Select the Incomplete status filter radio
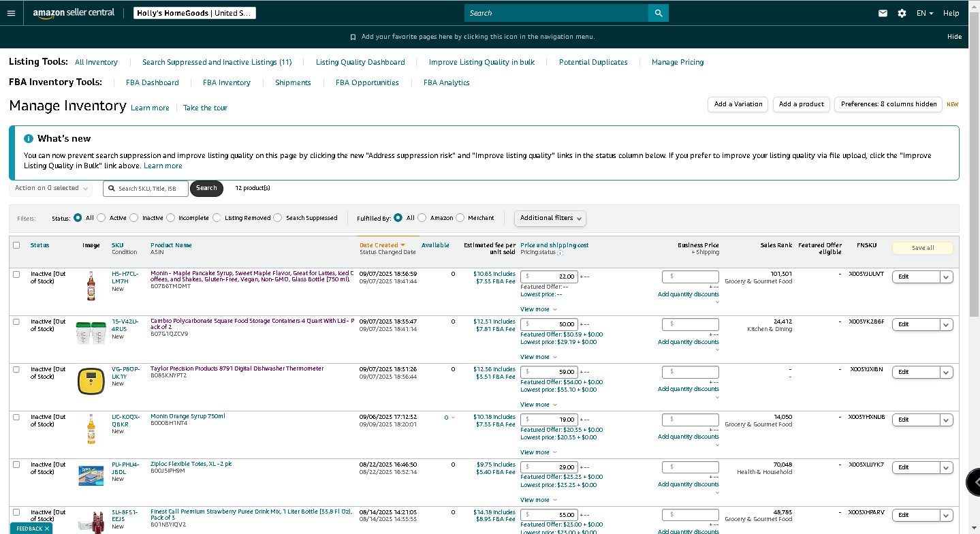980x534 pixels. [170, 218]
